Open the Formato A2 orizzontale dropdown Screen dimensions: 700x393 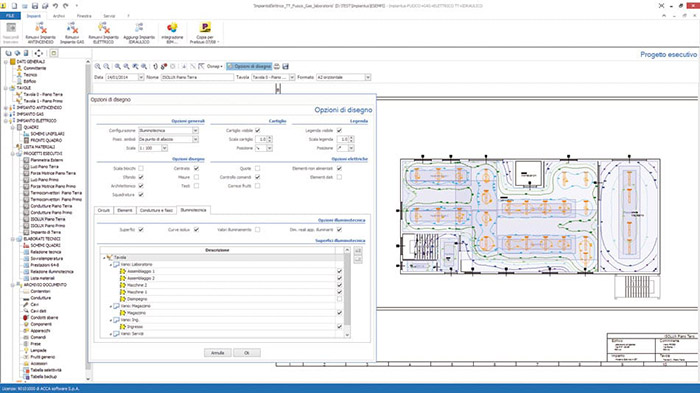pyautogui.click(x=368, y=77)
